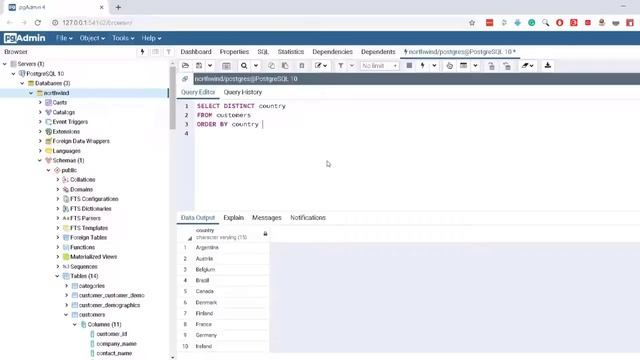The width and height of the screenshot is (640, 360).
Task: Select the northwind database in tree
Action: pyautogui.click(x=56, y=93)
